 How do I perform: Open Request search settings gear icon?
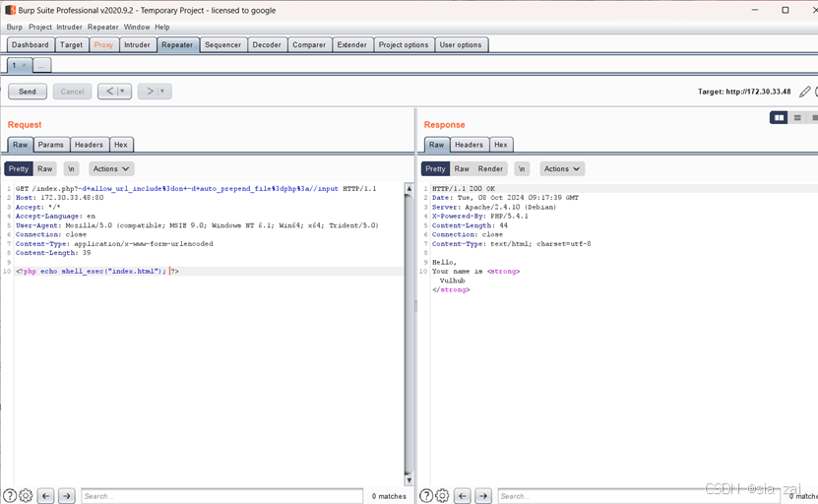click(26, 496)
